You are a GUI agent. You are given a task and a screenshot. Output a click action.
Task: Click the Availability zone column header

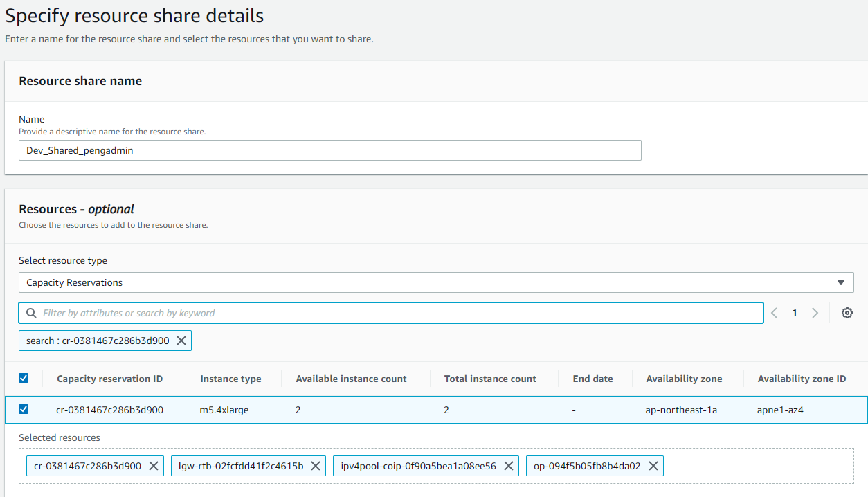[685, 379]
